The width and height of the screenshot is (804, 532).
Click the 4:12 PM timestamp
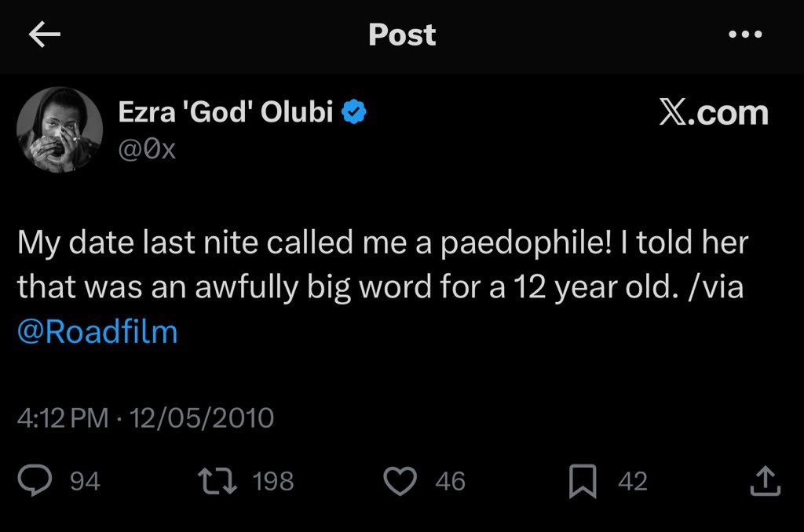click(63, 417)
